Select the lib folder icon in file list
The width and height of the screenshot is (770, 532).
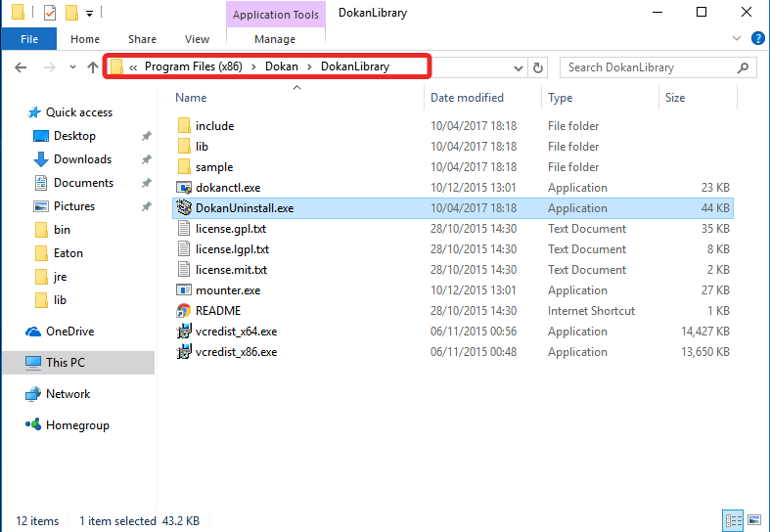coord(184,147)
